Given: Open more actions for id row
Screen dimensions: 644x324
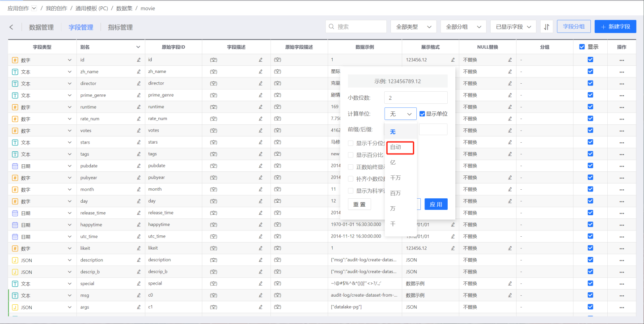Looking at the screenshot, I should [622, 60].
